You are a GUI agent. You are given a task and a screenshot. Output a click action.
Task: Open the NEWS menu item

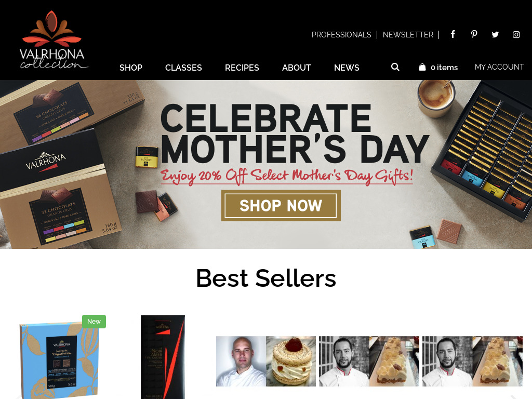(347, 68)
